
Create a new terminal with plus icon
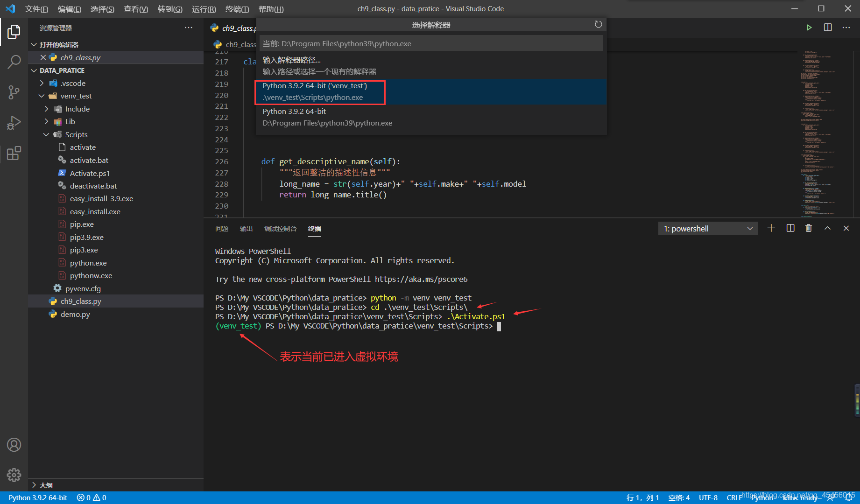[x=771, y=228]
